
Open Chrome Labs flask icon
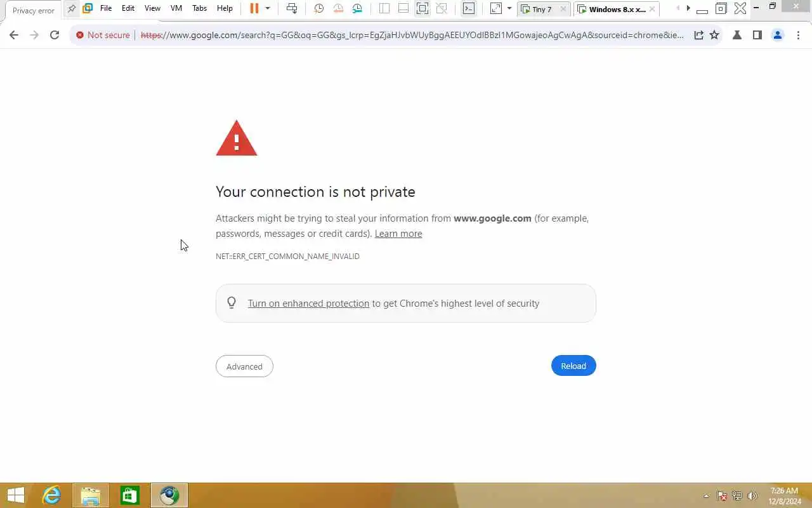tap(737, 35)
